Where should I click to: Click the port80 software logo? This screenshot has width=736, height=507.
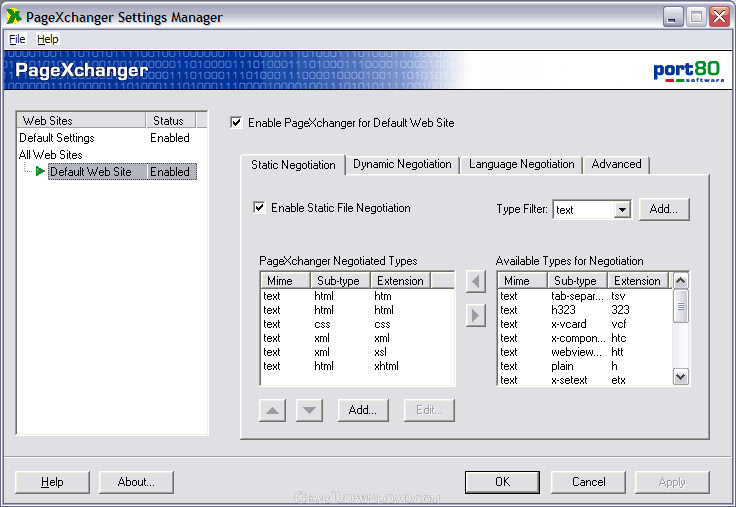pyautogui.click(x=688, y=72)
